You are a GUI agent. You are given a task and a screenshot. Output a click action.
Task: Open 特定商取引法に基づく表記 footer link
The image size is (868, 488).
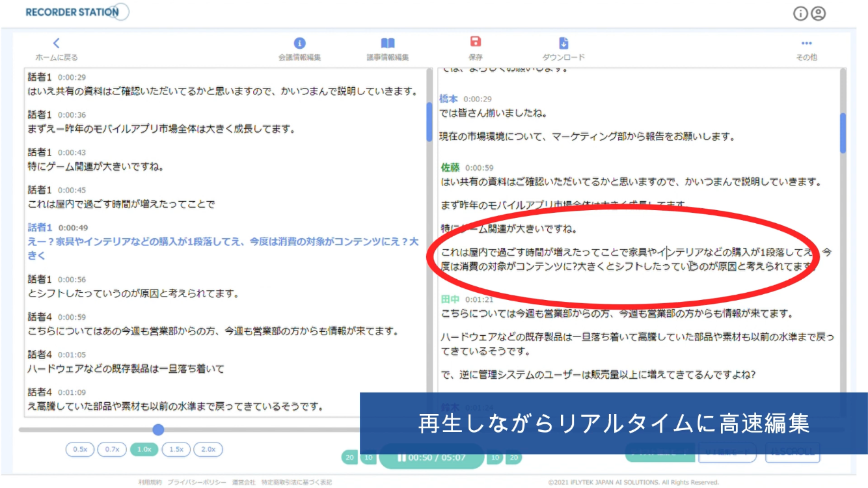(297, 482)
